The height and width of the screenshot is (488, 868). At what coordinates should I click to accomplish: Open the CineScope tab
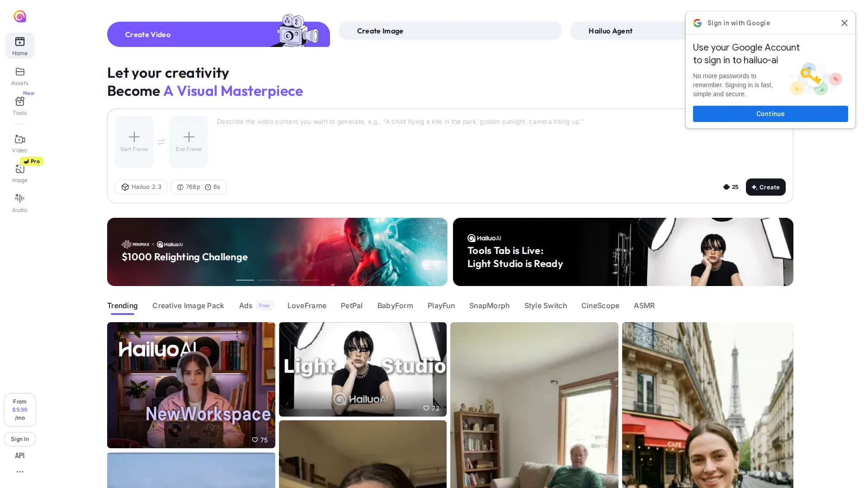(x=600, y=306)
